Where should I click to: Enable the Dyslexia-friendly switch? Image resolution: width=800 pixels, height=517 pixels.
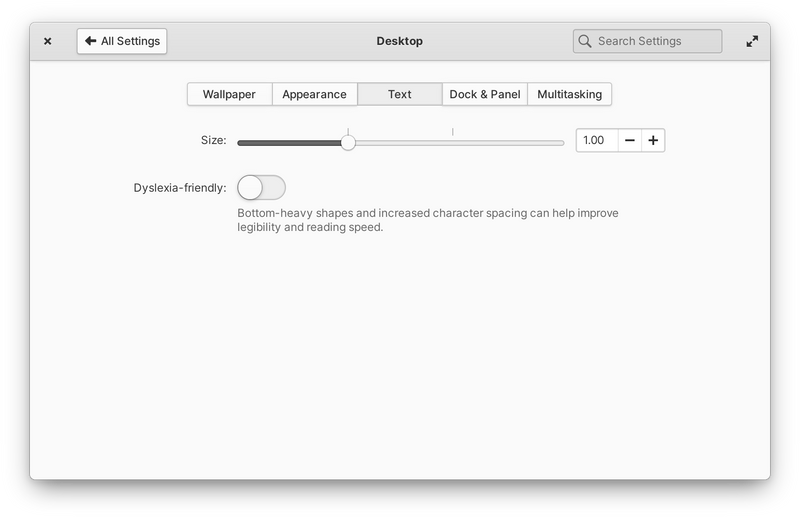(x=261, y=188)
